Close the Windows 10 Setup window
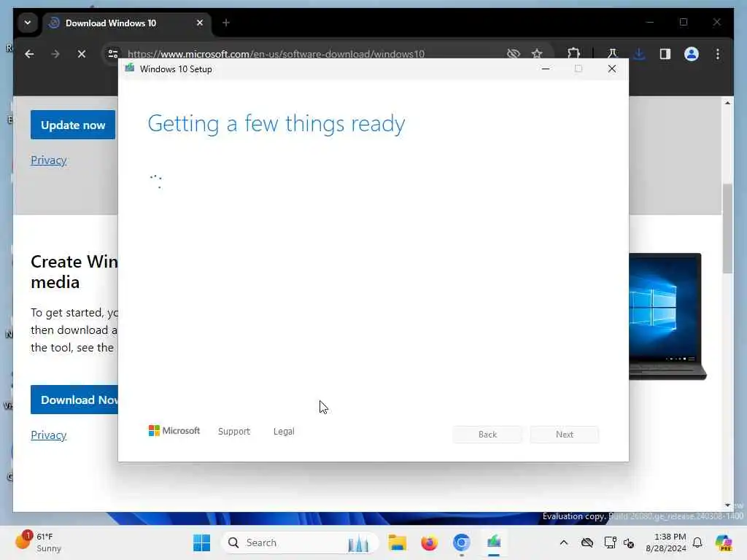This screenshot has height=560, width=747. pos(612,69)
